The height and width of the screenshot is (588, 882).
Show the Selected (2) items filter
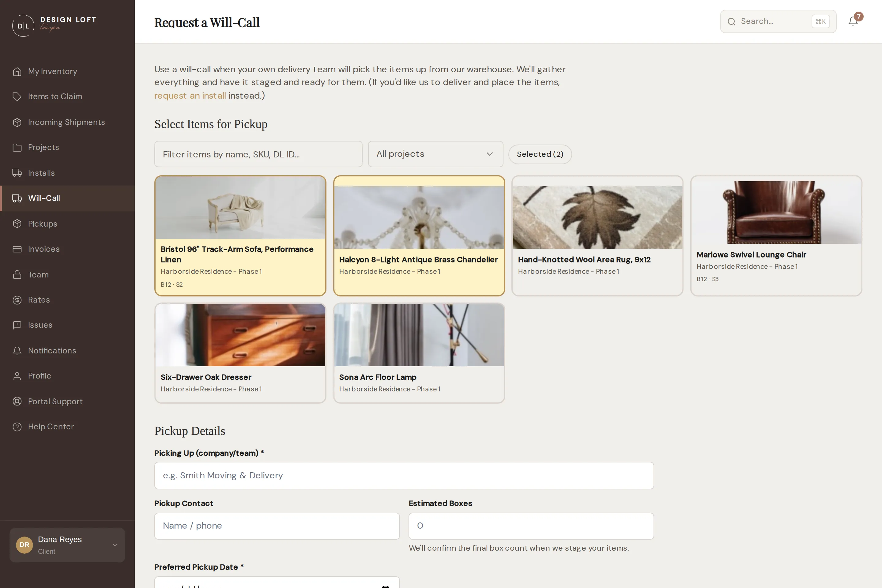(x=540, y=154)
